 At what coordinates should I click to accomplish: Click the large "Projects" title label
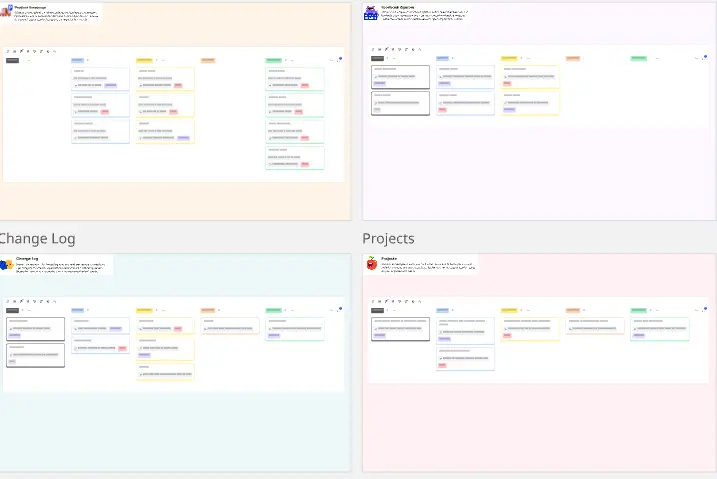388,238
